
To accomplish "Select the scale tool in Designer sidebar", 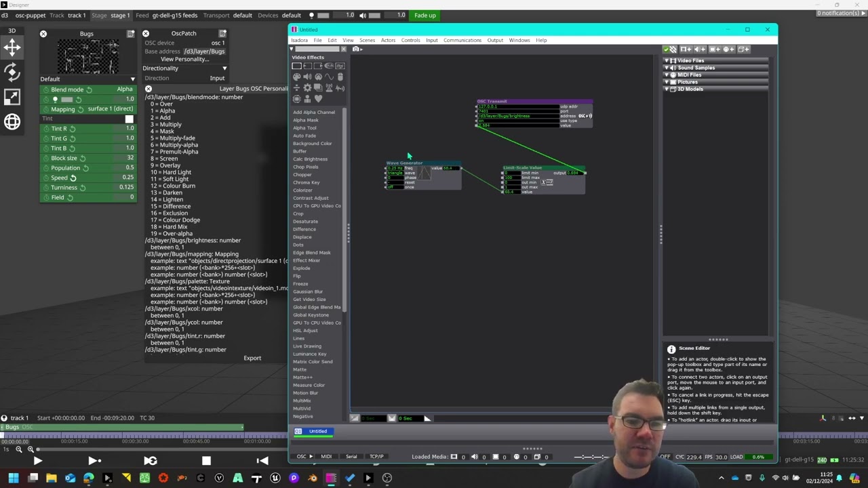I will coord(12,96).
